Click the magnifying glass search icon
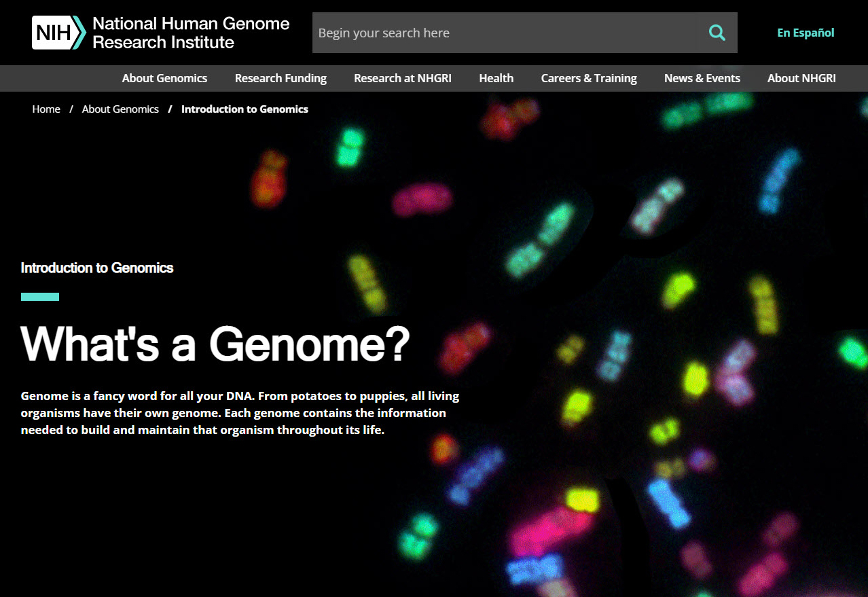Image resolution: width=868 pixels, height=597 pixels. coord(717,32)
